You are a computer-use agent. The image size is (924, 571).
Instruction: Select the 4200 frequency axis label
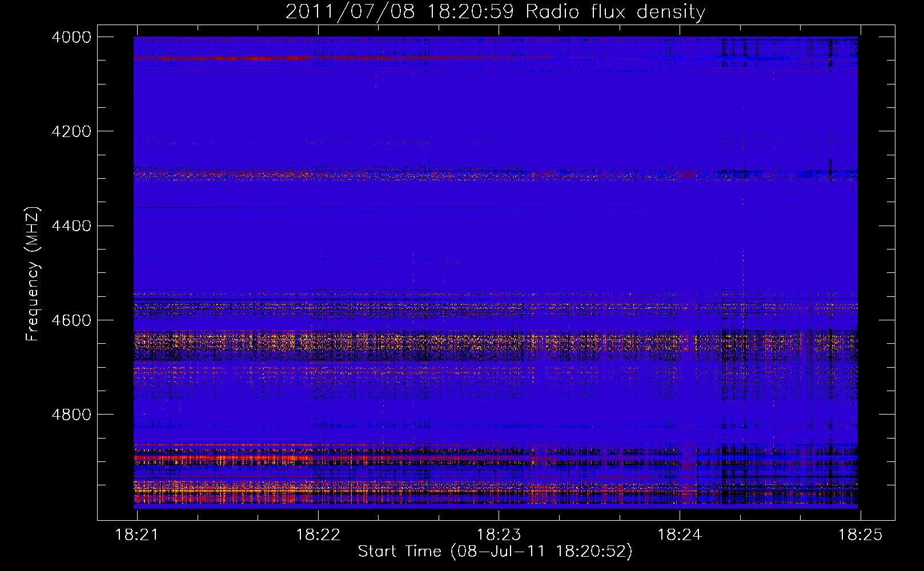(x=71, y=131)
